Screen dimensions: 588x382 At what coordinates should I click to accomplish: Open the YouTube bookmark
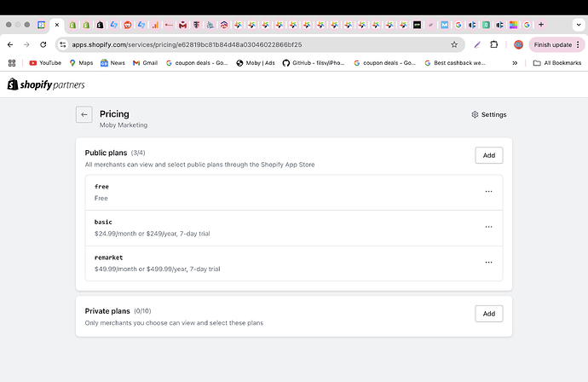(45, 63)
